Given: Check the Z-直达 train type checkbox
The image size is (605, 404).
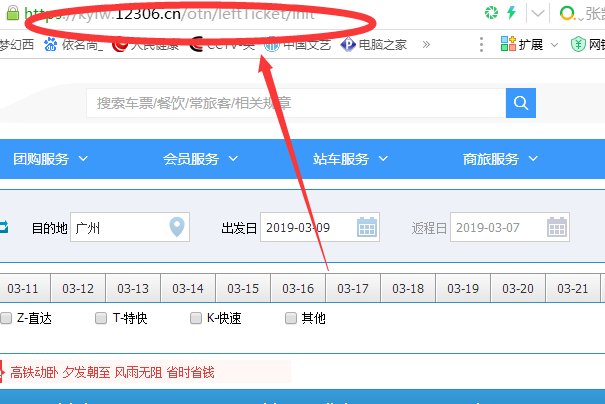Looking at the screenshot, I should coord(6,318).
